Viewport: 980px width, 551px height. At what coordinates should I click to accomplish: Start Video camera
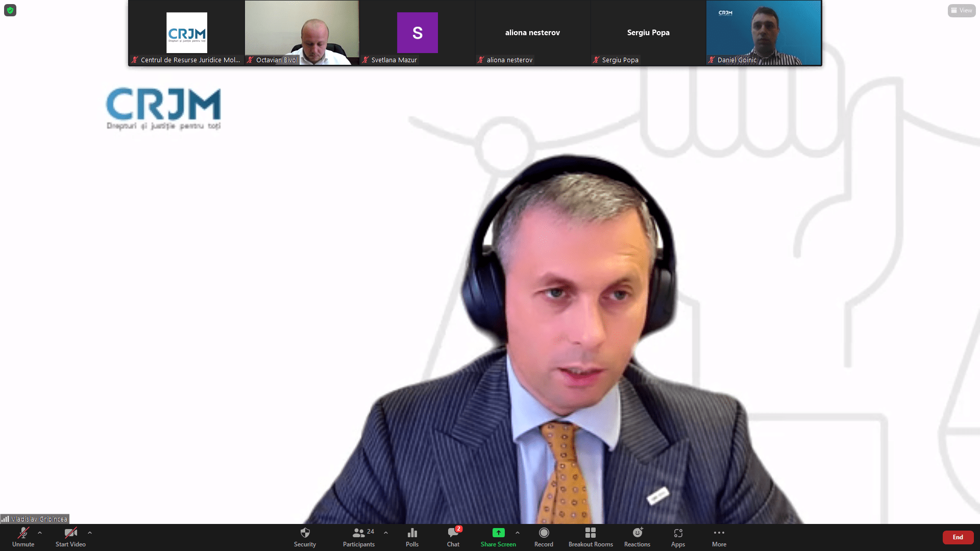70,537
